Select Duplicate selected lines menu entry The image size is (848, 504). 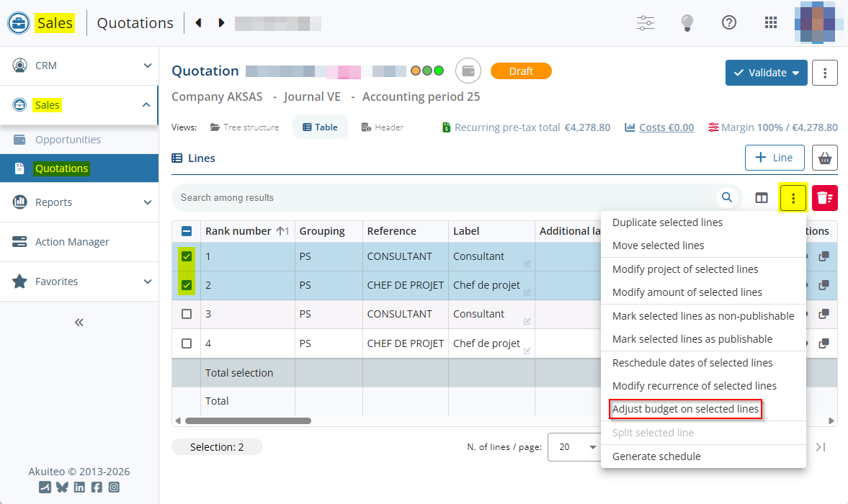[x=667, y=222]
